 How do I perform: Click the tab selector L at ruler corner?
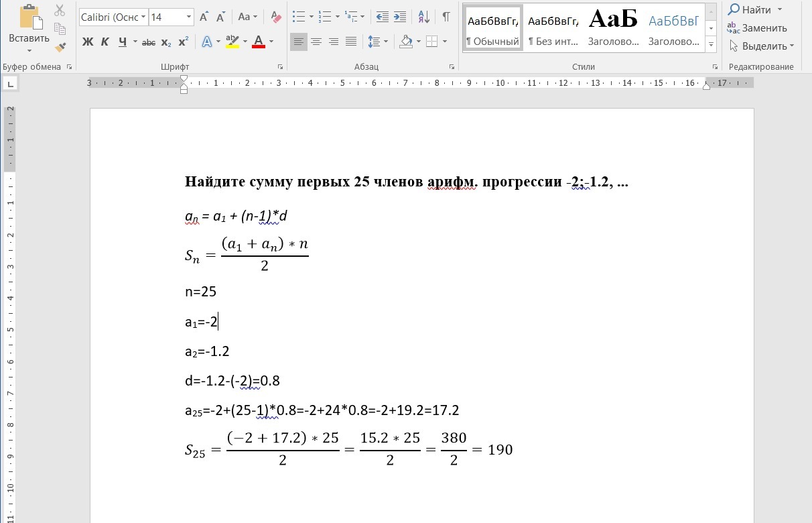click(10, 84)
